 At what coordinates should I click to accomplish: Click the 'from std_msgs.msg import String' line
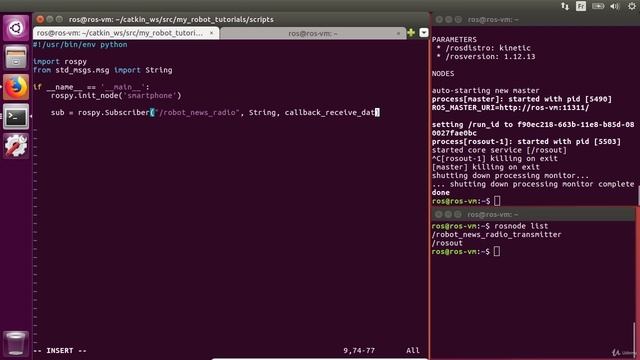[102, 70]
